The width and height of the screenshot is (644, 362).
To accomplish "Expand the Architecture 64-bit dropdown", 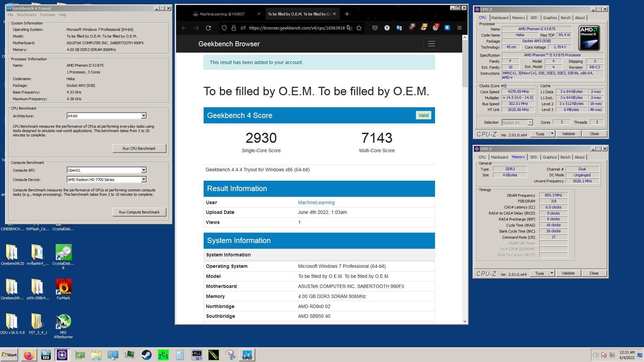I will pyautogui.click(x=144, y=116).
